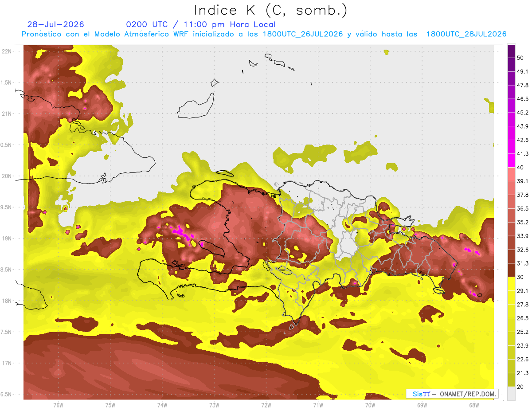
Task: Click the longitude label '70W'
Action: point(370,405)
